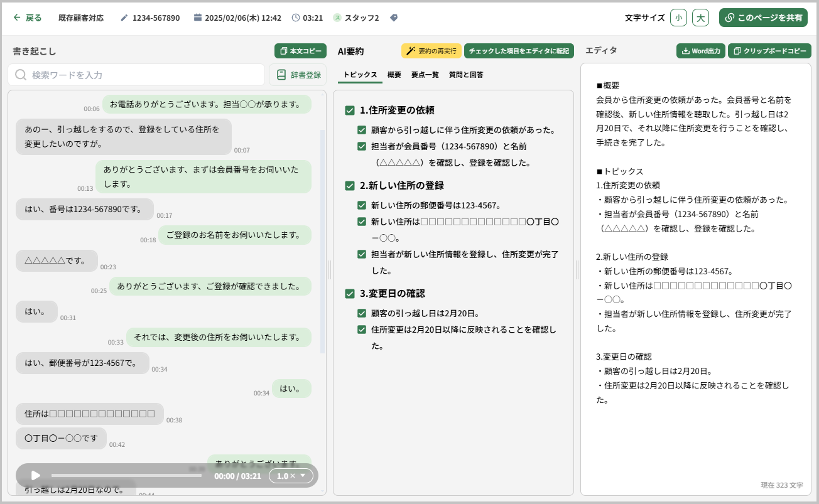
Task: Click the calendar icon beside the date
Action: (x=198, y=18)
